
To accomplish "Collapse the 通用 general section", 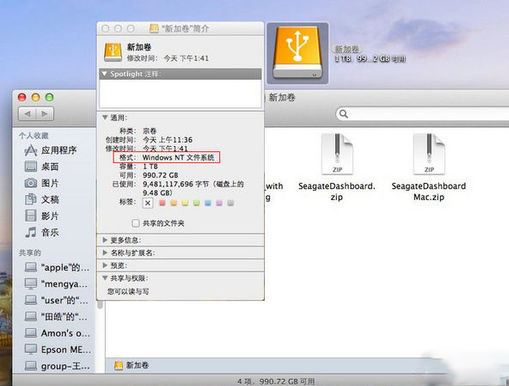I will 105,117.
